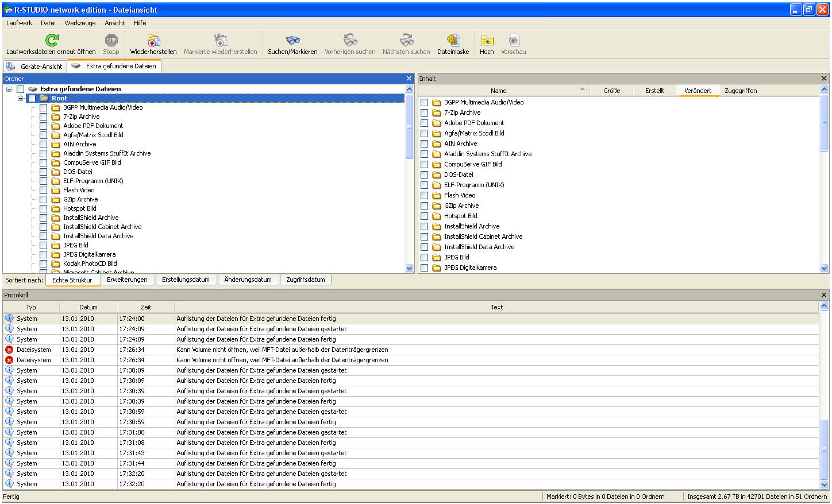The width and height of the screenshot is (832, 504).
Task: Click the 'Laufwerksdateien erneut öffnen' refresh icon
Action: [52, 40]
